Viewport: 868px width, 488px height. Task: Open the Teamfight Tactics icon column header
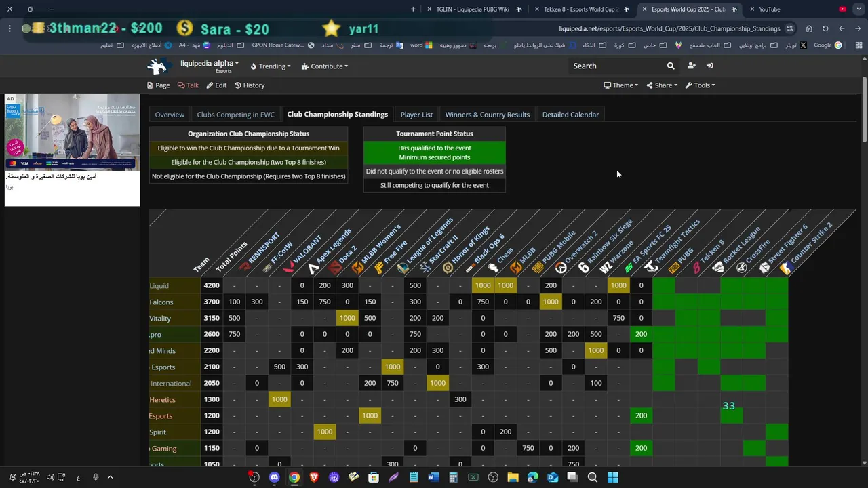(651, 268)
